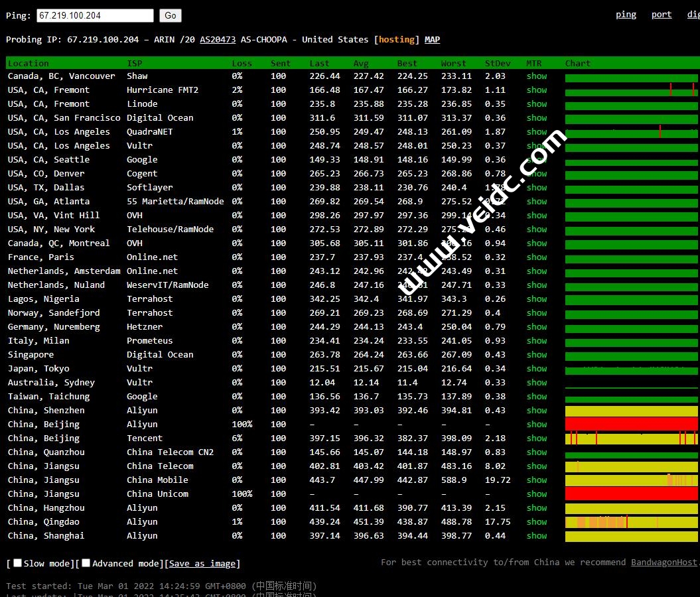This screenshot has height=597, width=700.
Task: Show MTR for Canada, BC, Vancouver Shaw
Action: pyautogui.click(x=537, y=76)
